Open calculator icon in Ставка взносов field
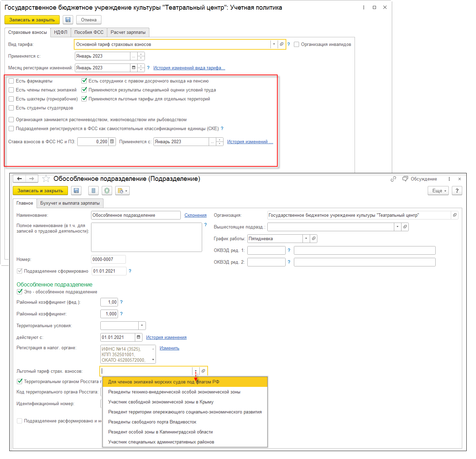 (112, 141)
